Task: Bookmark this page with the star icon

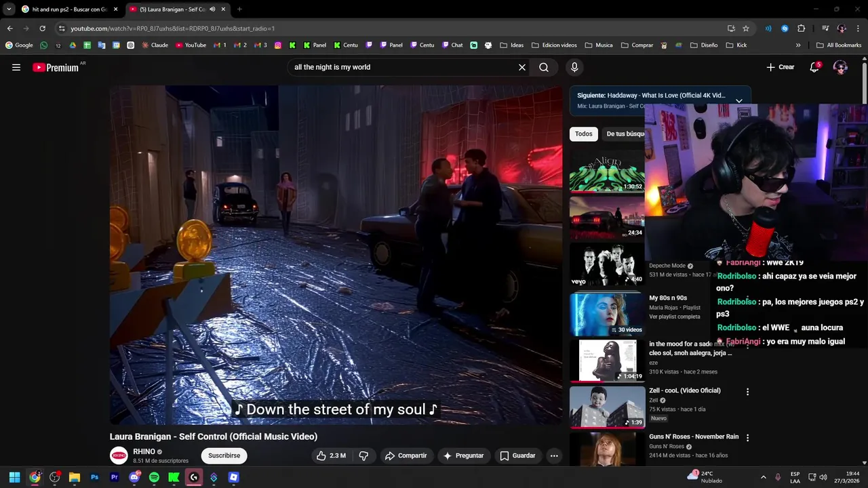Action: pyautogui.click(x=746, y=28)
